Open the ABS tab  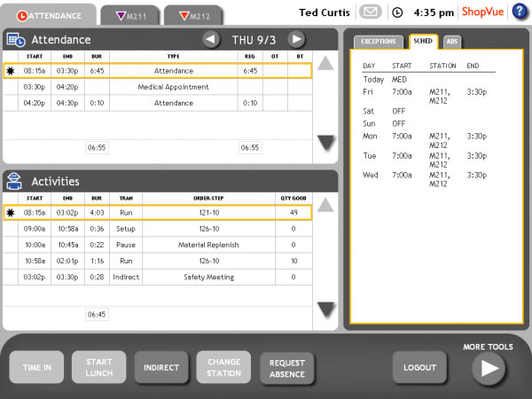tap(451, 41)
